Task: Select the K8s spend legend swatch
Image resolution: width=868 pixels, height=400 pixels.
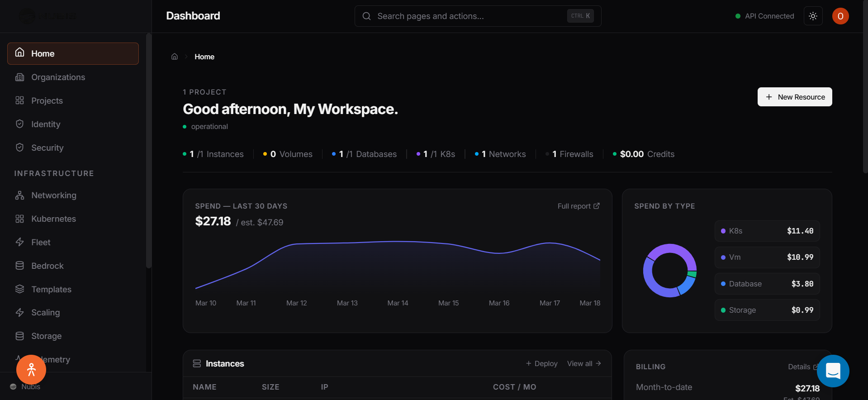Action: (723, 231)
